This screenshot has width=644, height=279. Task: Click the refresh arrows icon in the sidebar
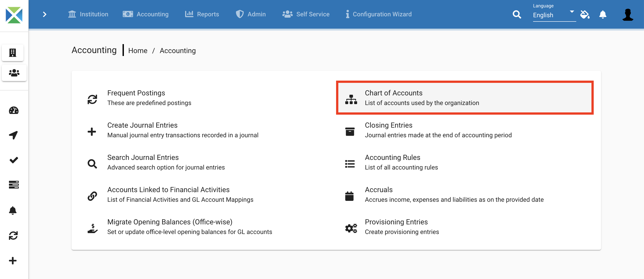click(13, 235)
